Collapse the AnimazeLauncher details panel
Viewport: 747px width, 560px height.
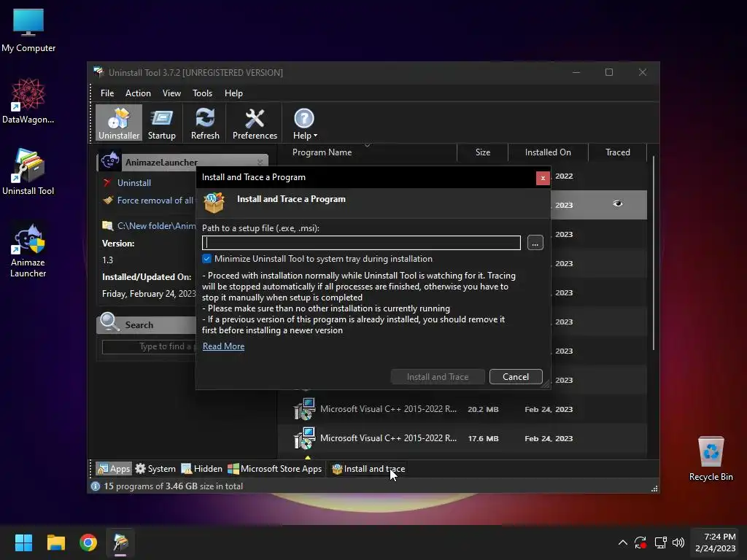(x=260, y=163)
